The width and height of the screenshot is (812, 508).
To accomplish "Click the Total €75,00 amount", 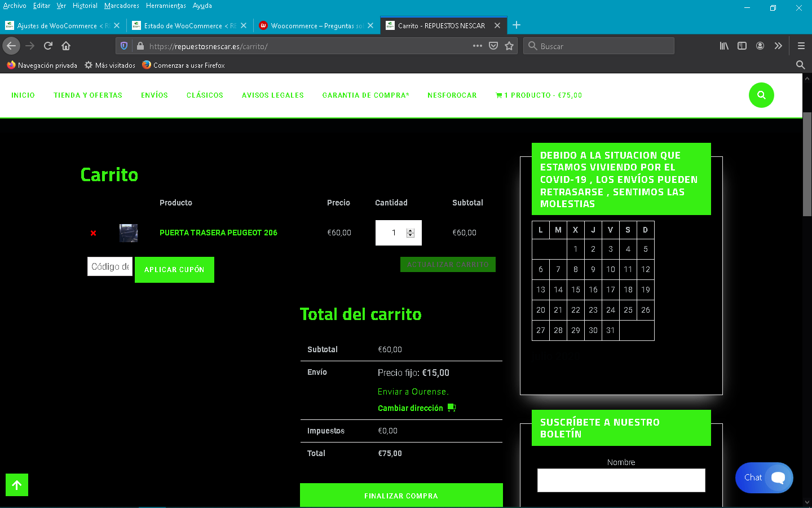I will 390,453.
